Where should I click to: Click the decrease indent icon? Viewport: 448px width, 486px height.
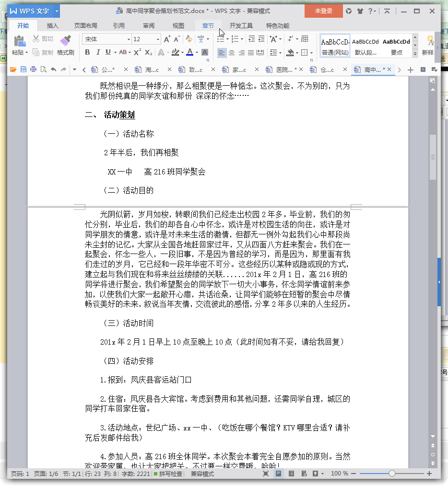point(252,39)
